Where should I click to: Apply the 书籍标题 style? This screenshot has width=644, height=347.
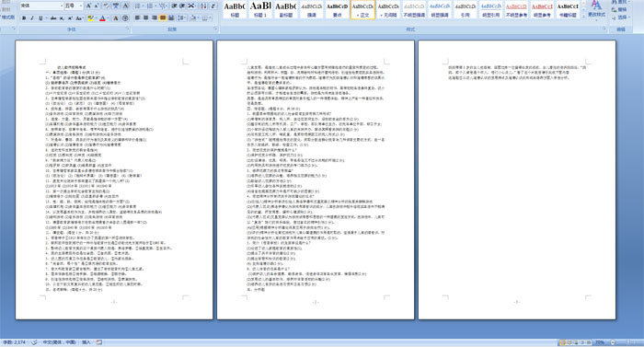click(568, 9)
